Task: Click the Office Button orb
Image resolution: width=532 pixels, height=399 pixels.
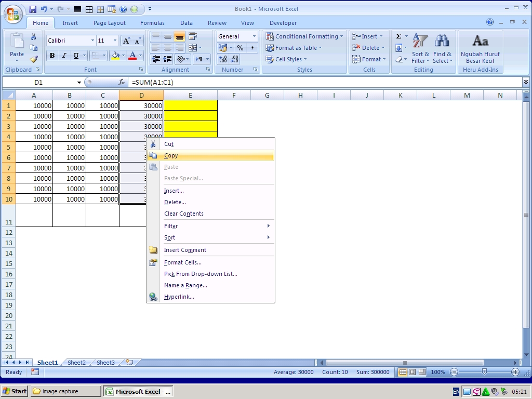Action: (13, 14)
